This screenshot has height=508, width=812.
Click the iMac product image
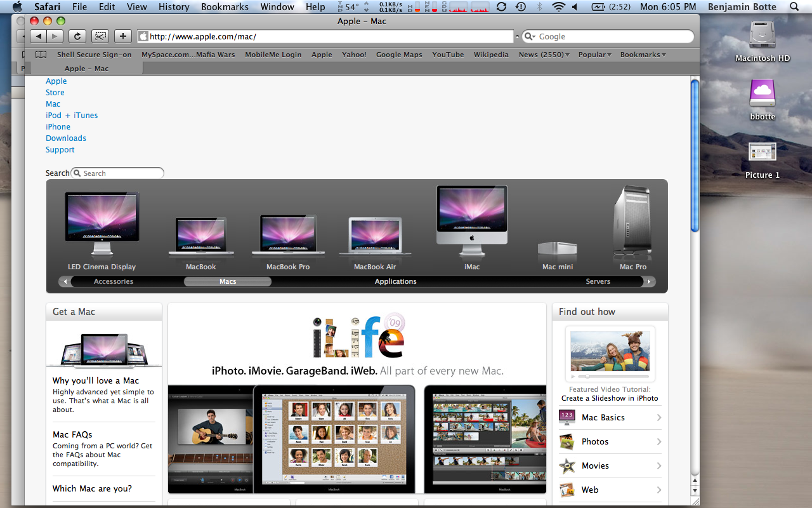472,219
